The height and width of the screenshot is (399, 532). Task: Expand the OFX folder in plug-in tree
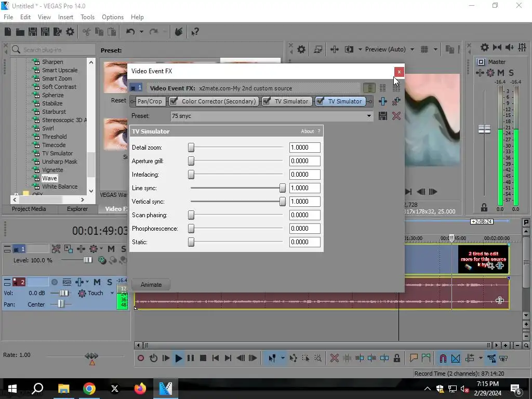click(x=16, y=195)
